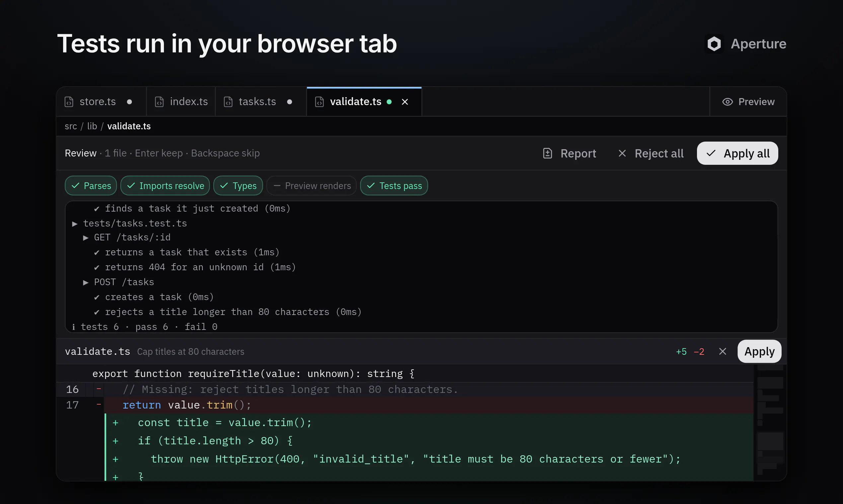Close the validate.ts tab

405,102
